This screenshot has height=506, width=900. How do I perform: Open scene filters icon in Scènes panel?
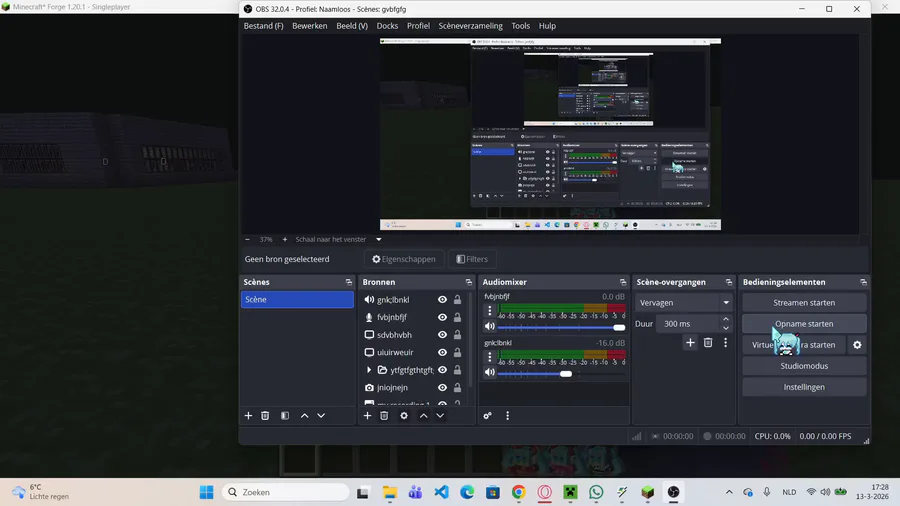click(x=285, y=415)
